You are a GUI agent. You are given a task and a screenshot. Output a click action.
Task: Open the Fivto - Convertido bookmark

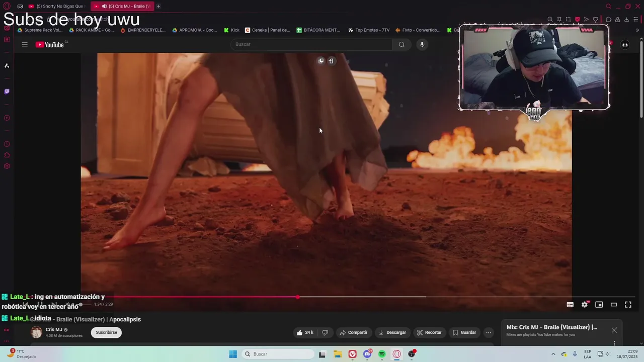tap(418, 30)
